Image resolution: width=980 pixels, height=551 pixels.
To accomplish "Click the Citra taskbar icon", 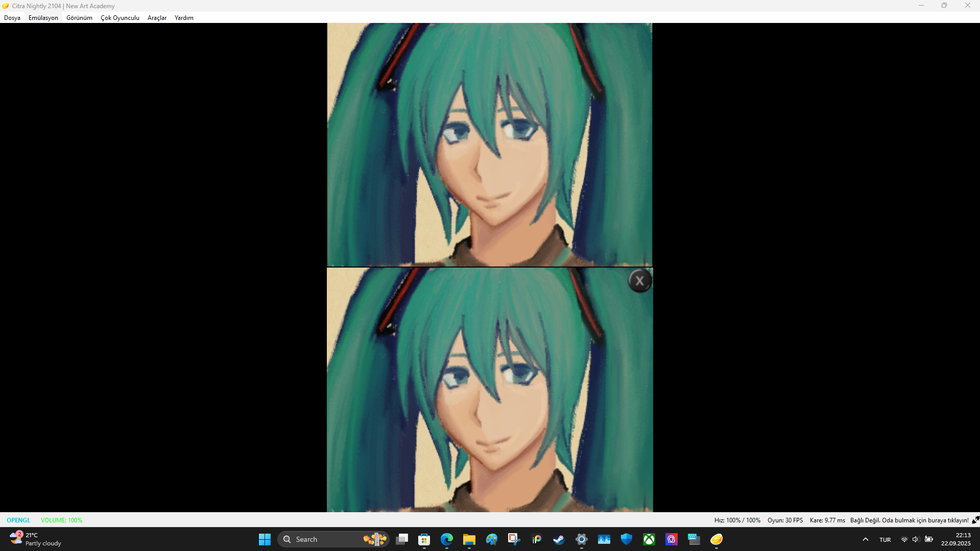I will (x=716, y=539).
